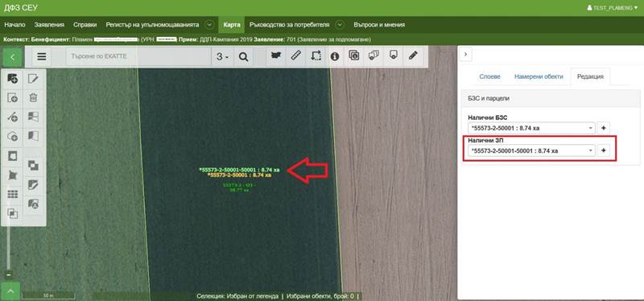The height and width of the screenshot is (301, 644).
Task: Click the overlapping shapes icon next to the pencil group
Action: (374, 56)
